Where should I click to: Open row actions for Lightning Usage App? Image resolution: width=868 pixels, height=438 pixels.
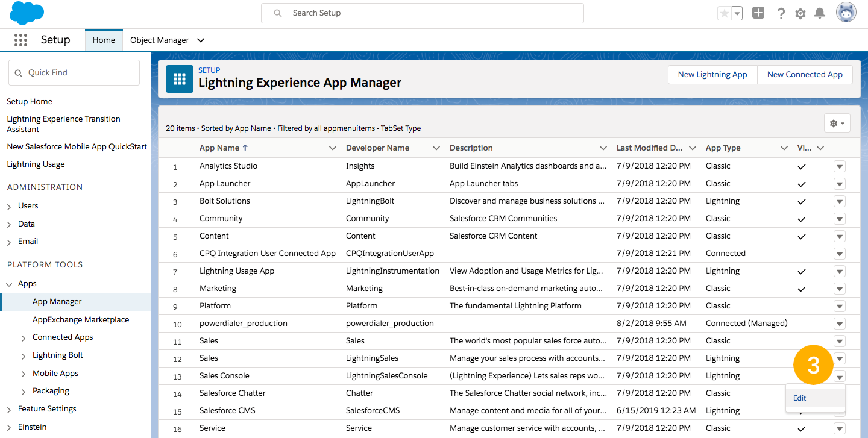pos(839,272)
